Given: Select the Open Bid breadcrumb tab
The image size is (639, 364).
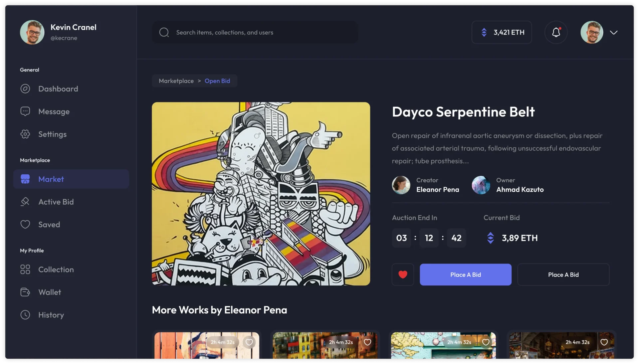Looking at the screenshot, I should pos(217,81).
